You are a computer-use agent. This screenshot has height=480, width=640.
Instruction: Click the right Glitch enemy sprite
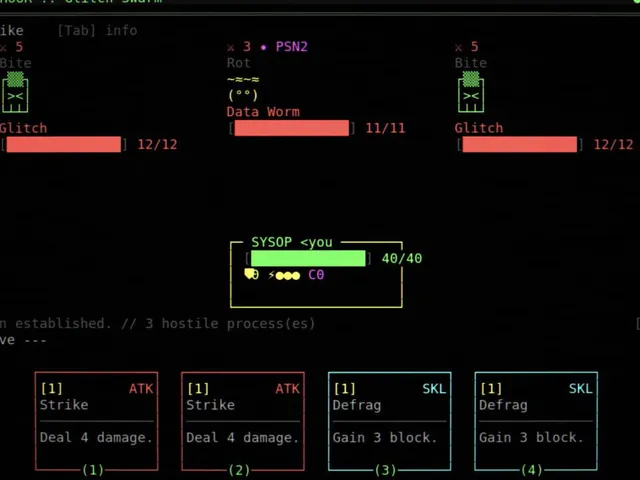pos(471,92)
